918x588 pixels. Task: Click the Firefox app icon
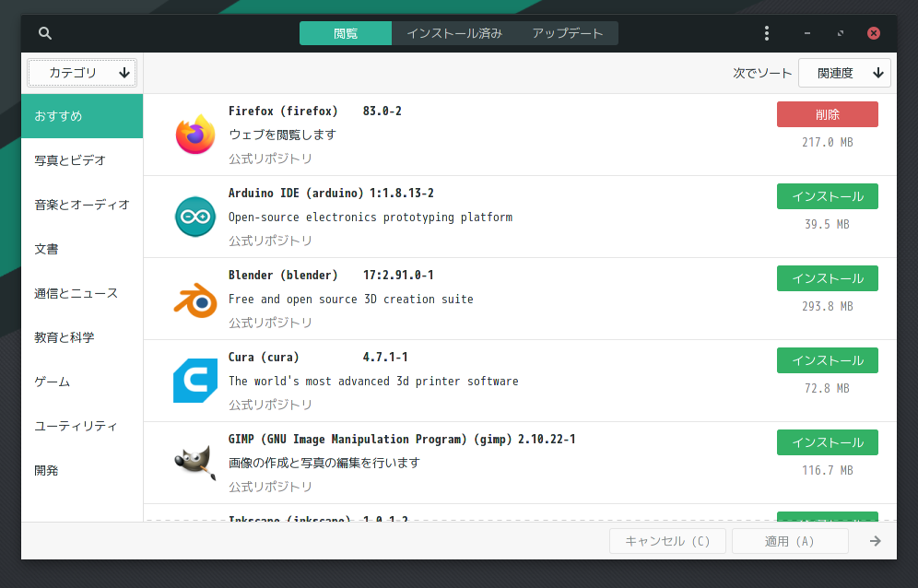tap(195, 135)
